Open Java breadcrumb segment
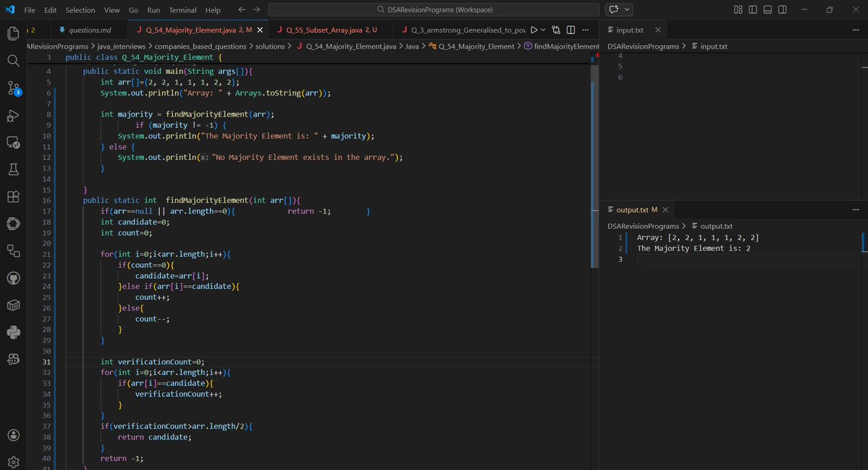Viewport: 868px width, 470px height. 412,46
